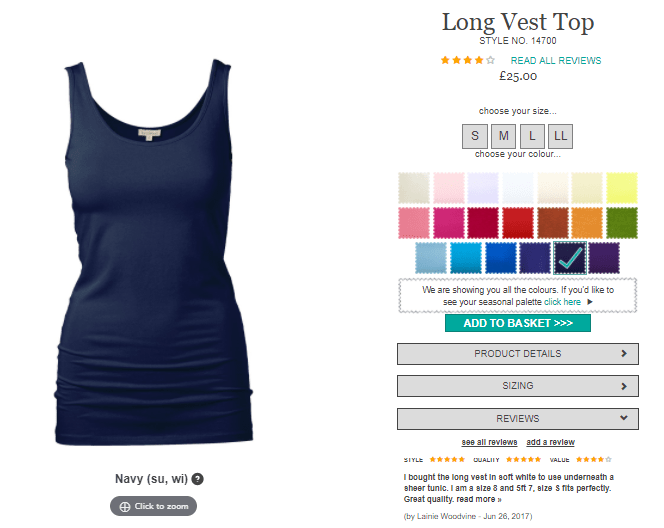Click 'add a review' link
Viewport: 664px width, 528px height.
(551, 442)
